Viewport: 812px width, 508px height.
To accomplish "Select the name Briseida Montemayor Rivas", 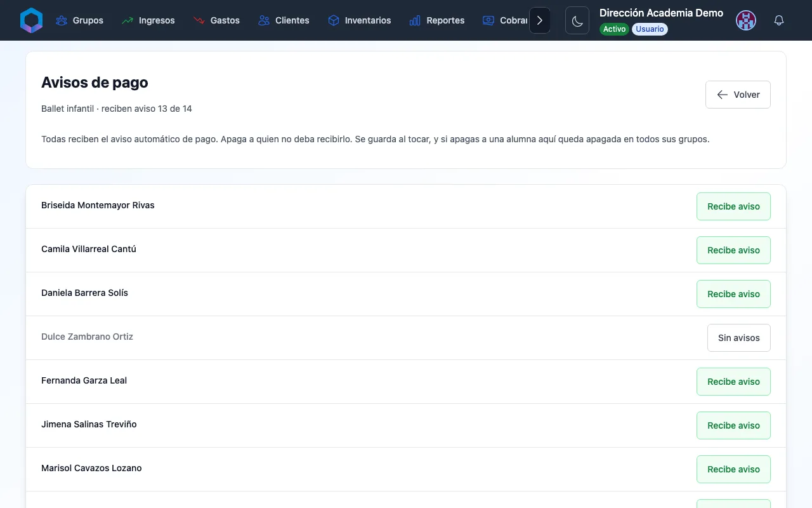I will click(98, 205).
